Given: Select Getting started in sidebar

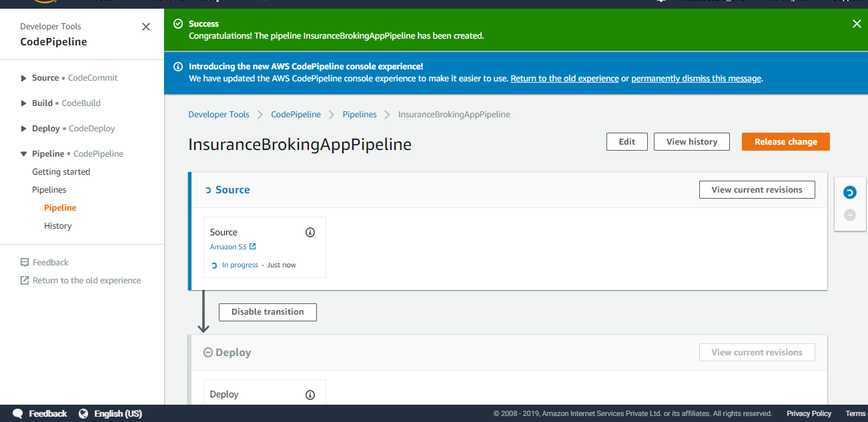Looking at the screenshot, I should tap(61, 172).
